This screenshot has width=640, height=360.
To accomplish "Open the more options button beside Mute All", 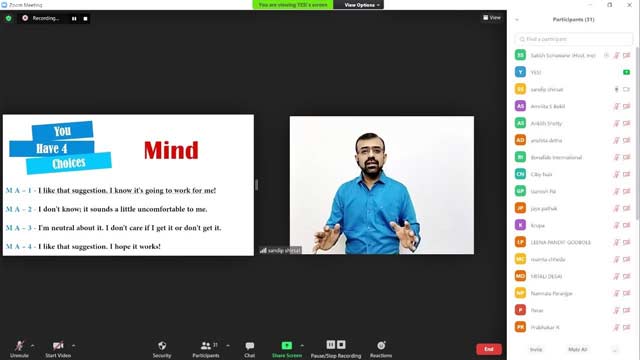I will pyautogui.click(x=615, y=349).
